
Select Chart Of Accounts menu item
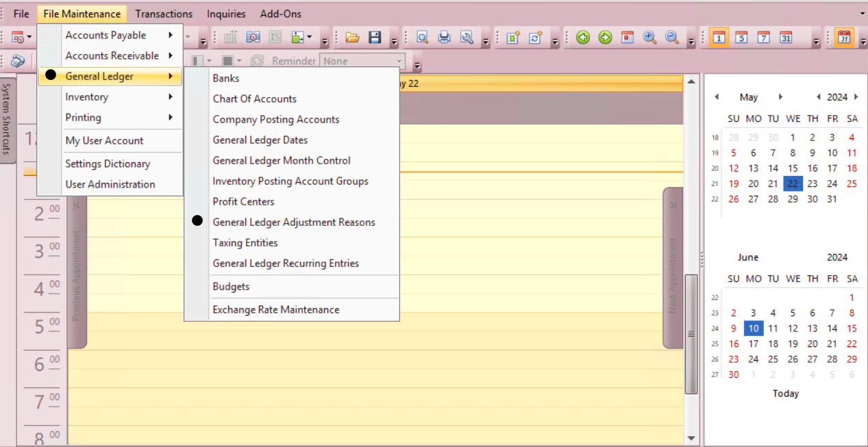click(254, 99)
